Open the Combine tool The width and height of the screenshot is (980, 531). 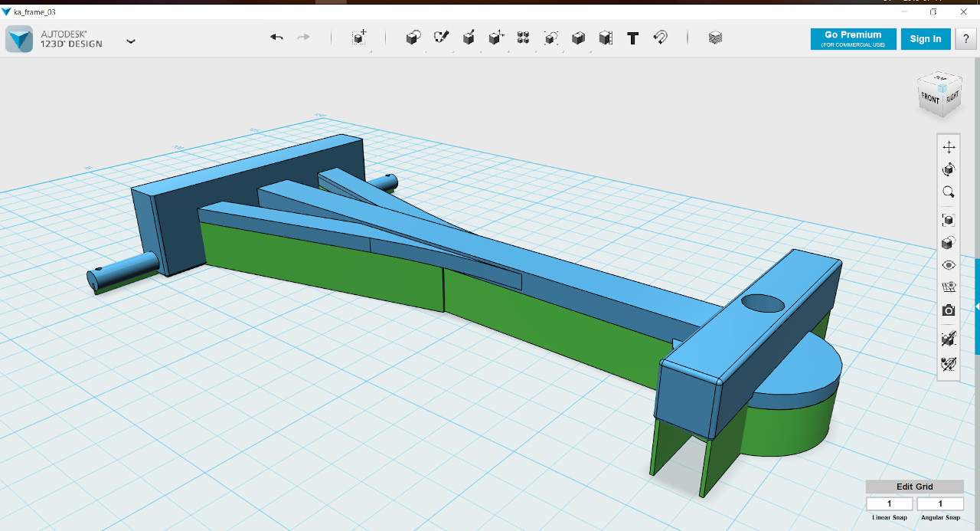(578, 38)
